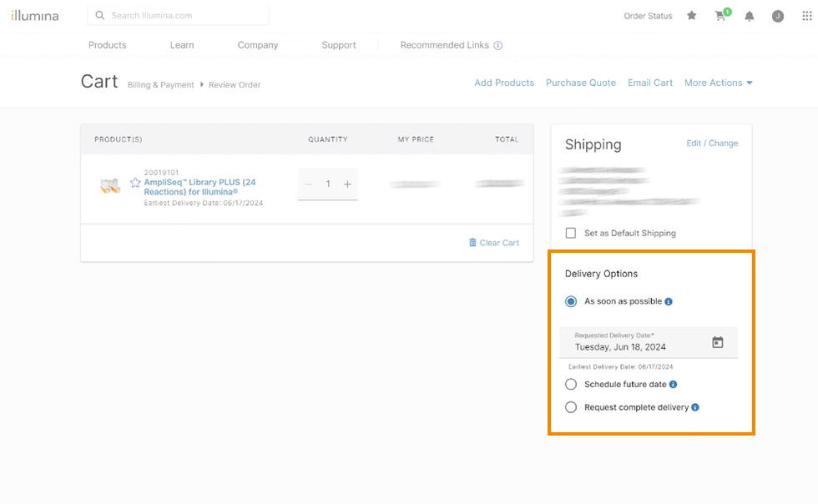Select the Request complete delivery option
The height and width of the screenshot is (504, 818).
(571, 407)
